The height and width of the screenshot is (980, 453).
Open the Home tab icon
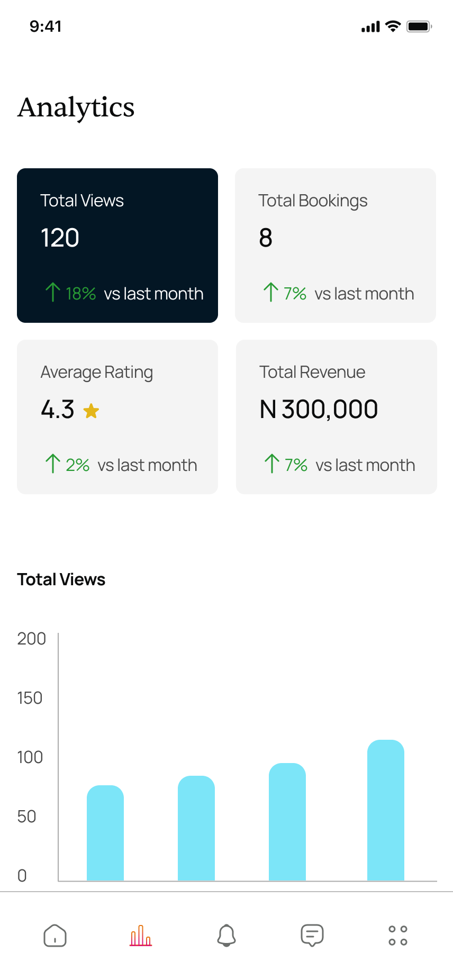(55, 935)
